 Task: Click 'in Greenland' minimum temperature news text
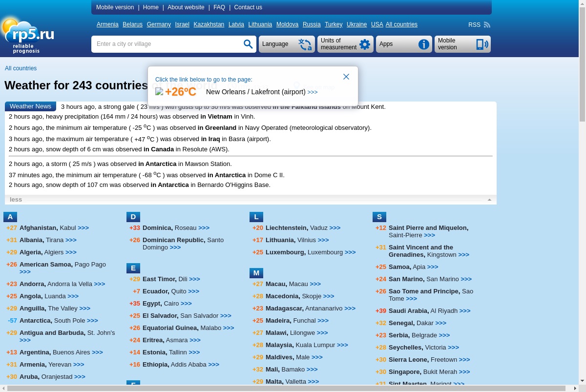coord(217,127)
